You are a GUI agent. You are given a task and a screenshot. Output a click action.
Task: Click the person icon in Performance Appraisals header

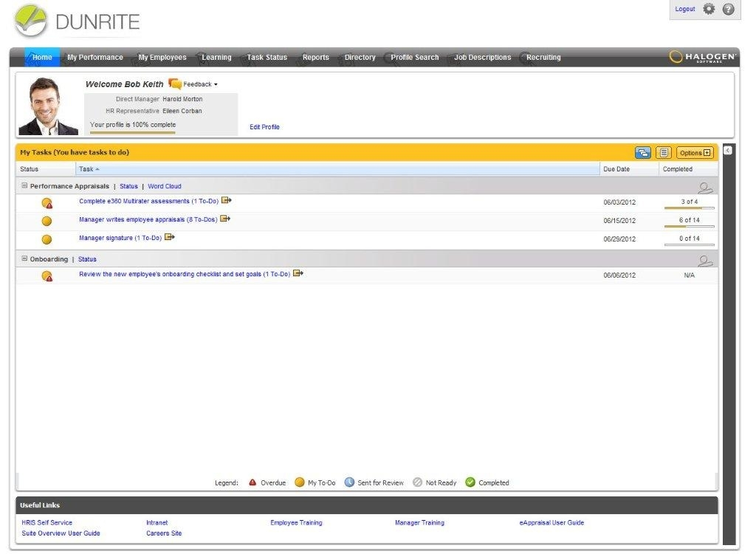click(705, 187)
